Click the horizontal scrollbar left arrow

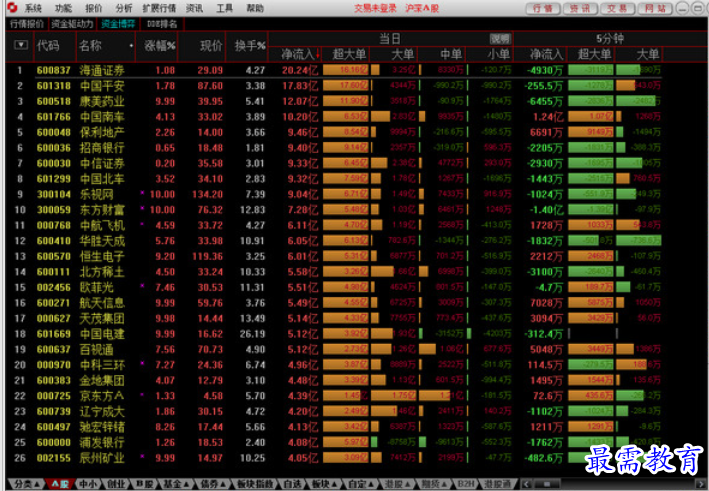click(526, 484)
